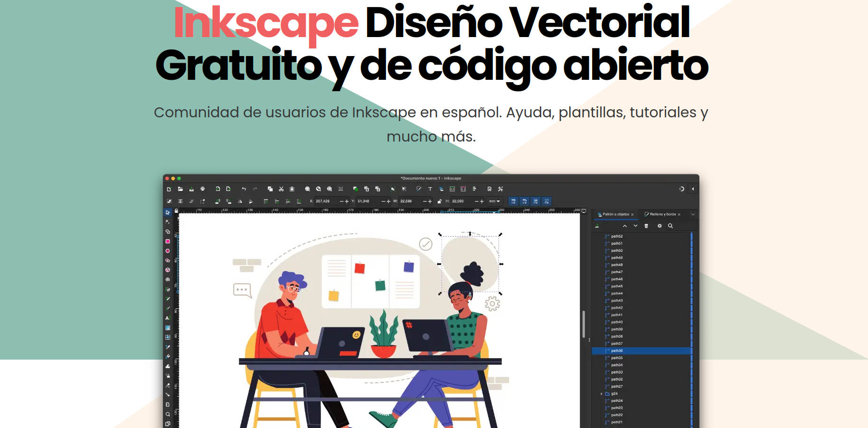This screenshot has width=868, height=428.
Task: Enable the first snapping toggle on the right
Action: tap(513, 201)
